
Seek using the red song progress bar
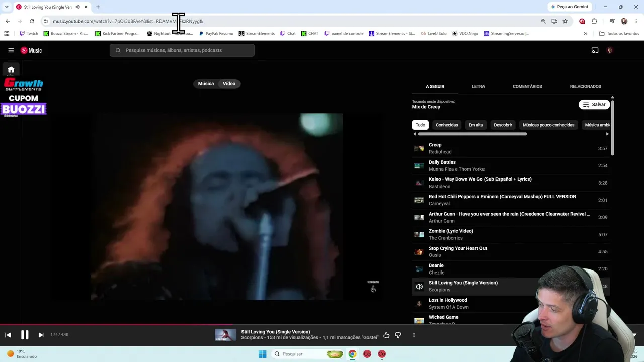322,325
